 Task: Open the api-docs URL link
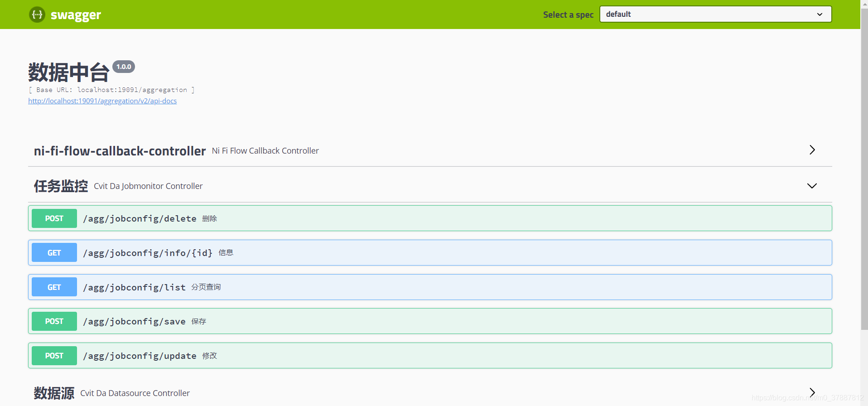tap(102, 101)
